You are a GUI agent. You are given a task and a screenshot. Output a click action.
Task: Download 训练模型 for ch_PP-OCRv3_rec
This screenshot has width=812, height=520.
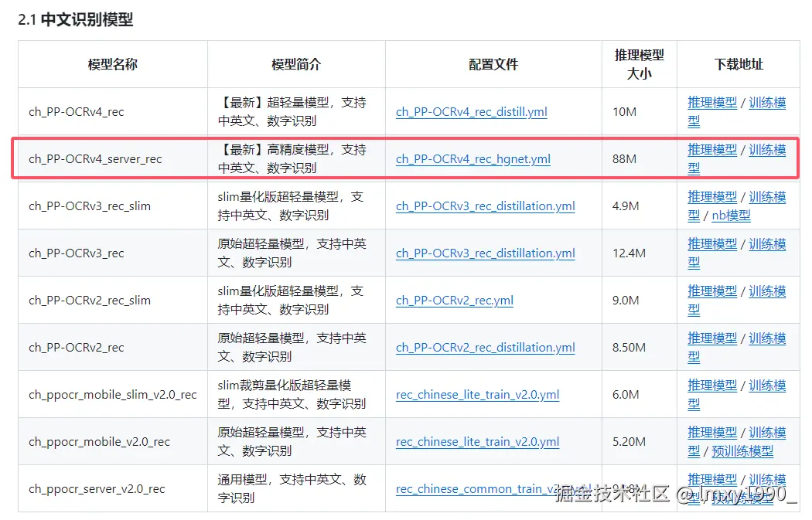767,243
